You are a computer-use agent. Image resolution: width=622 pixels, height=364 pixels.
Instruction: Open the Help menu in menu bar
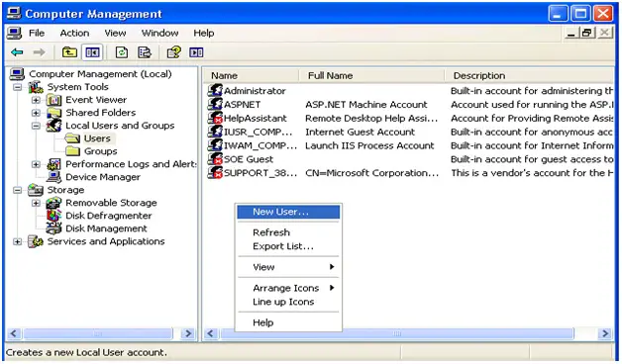(203, 33)
